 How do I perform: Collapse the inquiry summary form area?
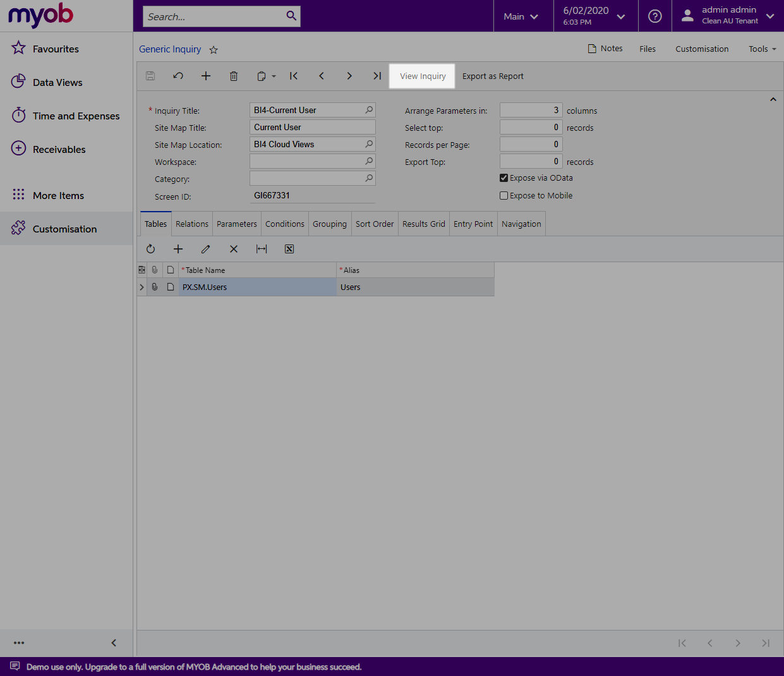click(x=773, y=100)
